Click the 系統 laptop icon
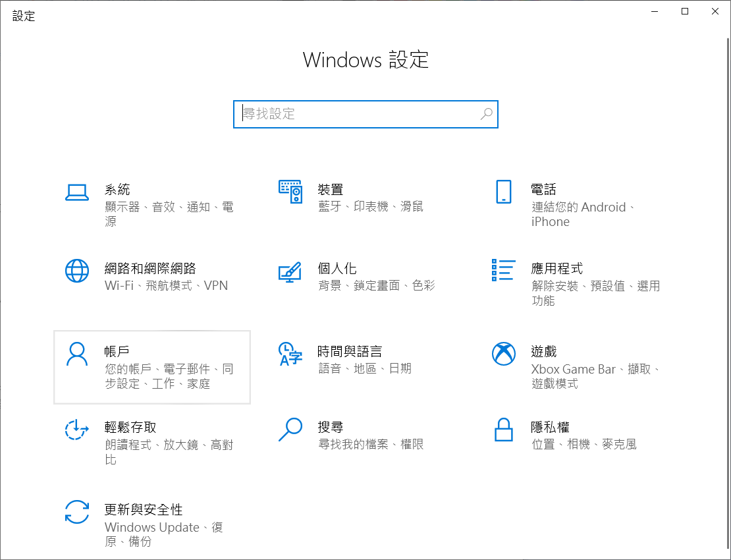This screenshot has width=731, height=560. pos(77,192)
